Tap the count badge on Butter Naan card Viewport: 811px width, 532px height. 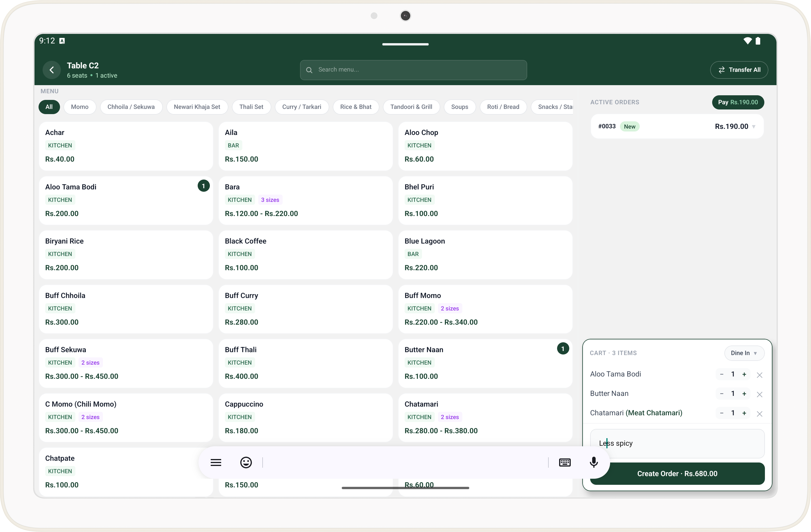[x=563, y=349]
